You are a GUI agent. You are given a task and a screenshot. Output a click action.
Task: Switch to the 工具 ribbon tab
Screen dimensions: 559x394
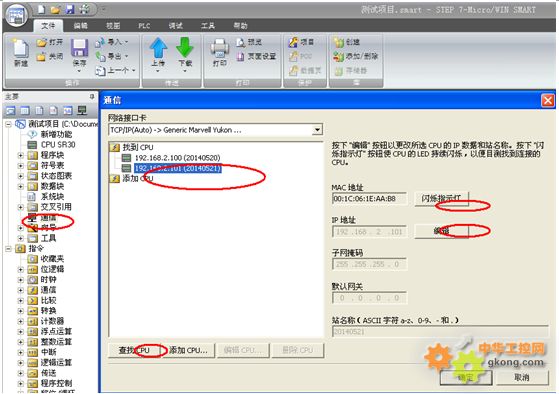click(208, 26)
